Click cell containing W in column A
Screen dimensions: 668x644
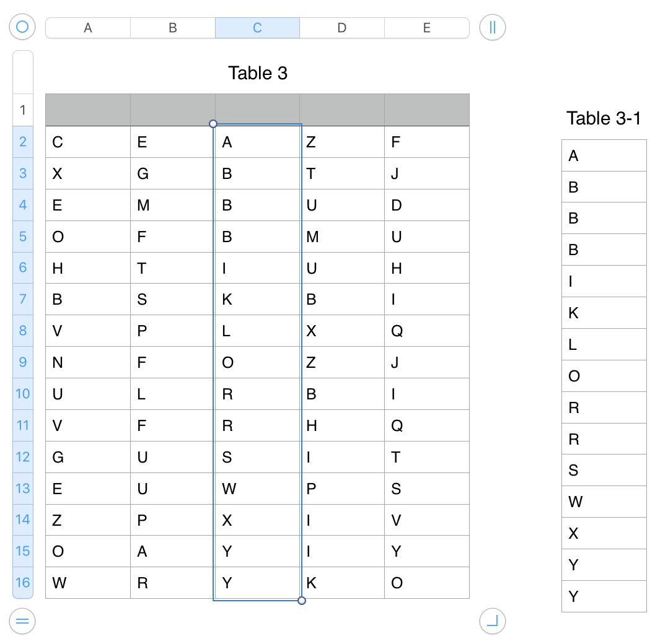pos(87,583)
